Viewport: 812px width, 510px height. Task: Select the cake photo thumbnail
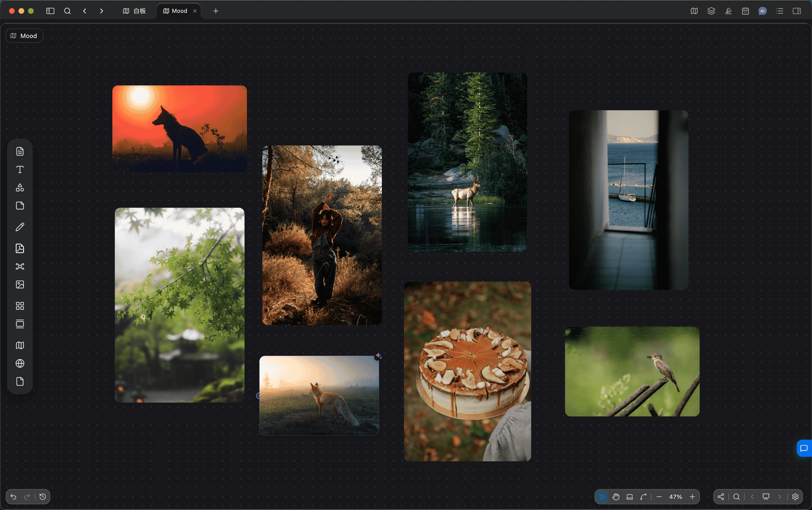tap(467, 371)
